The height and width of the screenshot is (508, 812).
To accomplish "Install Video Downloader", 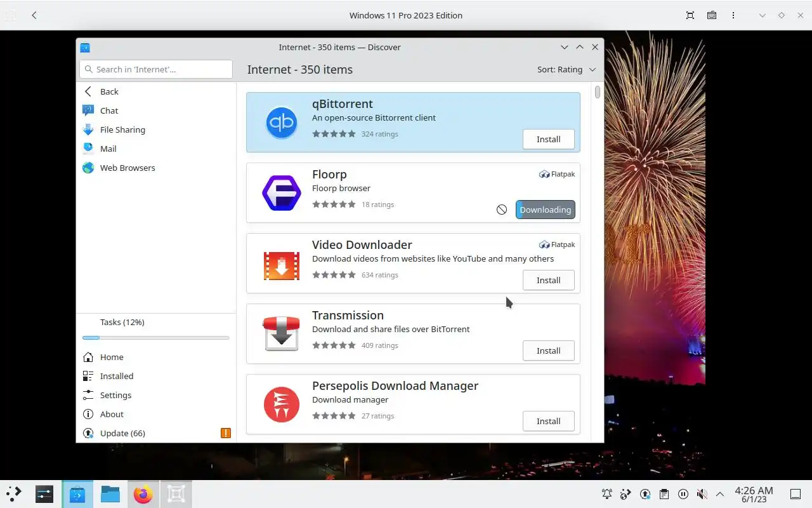I will pos(549,280).
